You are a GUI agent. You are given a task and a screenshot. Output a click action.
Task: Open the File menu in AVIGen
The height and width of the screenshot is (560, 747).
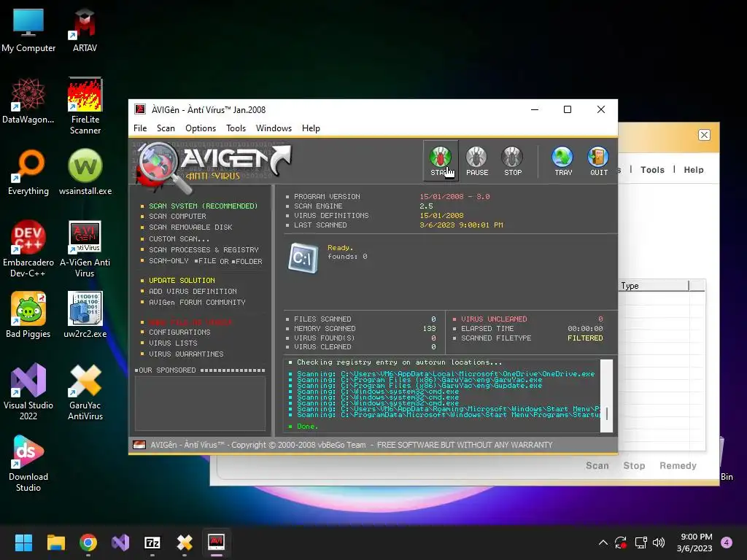point(140,128)
